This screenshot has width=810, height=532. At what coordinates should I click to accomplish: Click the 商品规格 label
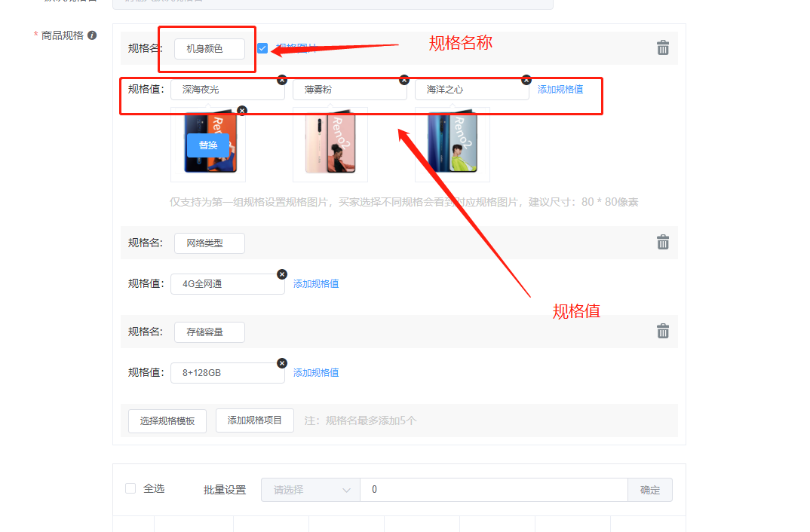pyautogui.click(x=62, y=35)
